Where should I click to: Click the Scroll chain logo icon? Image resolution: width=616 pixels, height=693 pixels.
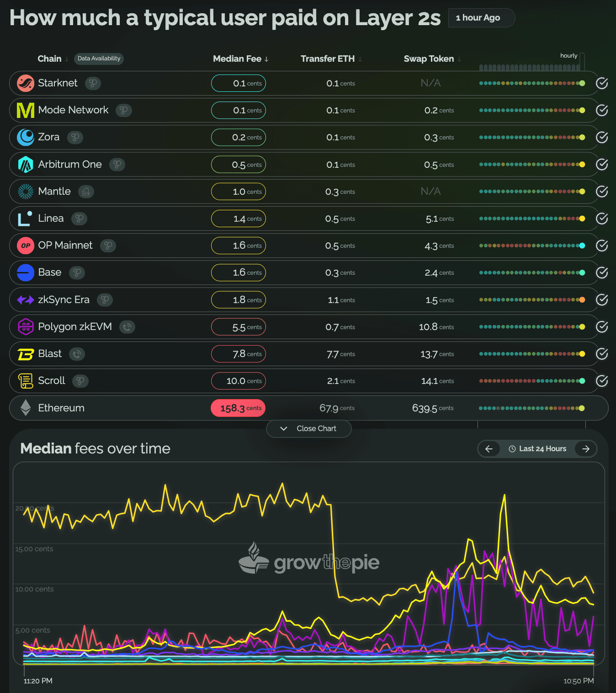pyautogui.click(x=26, y=381)
